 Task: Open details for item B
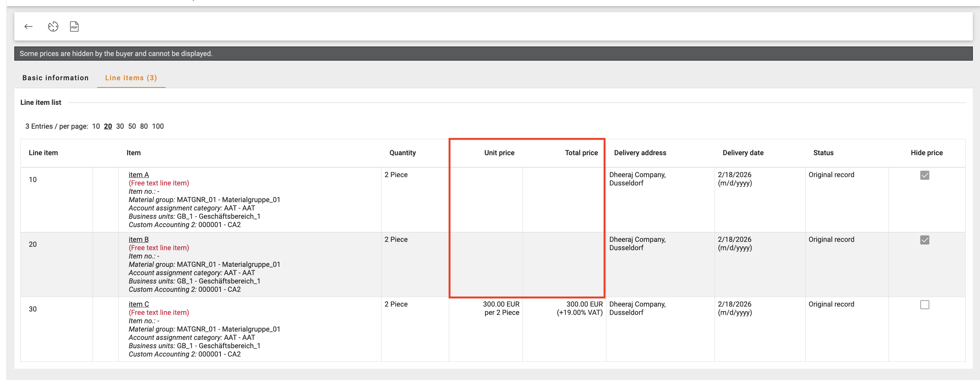[138, 239]
